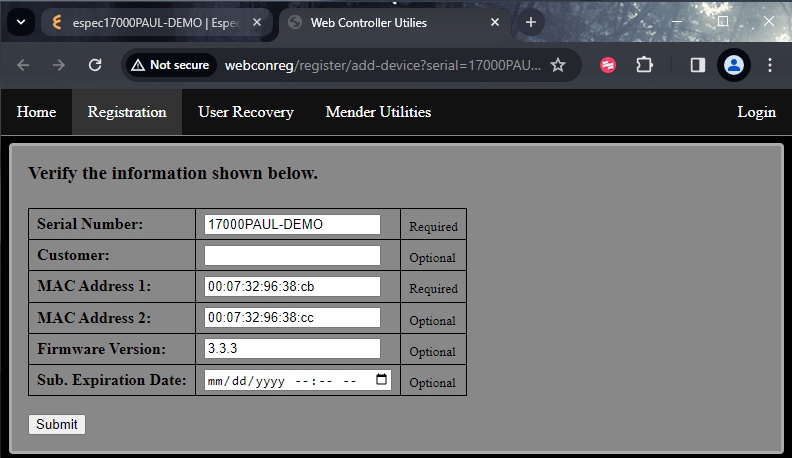Reload the current page
The width and height of the screenshot is (792, 458).
pos(95,65)
